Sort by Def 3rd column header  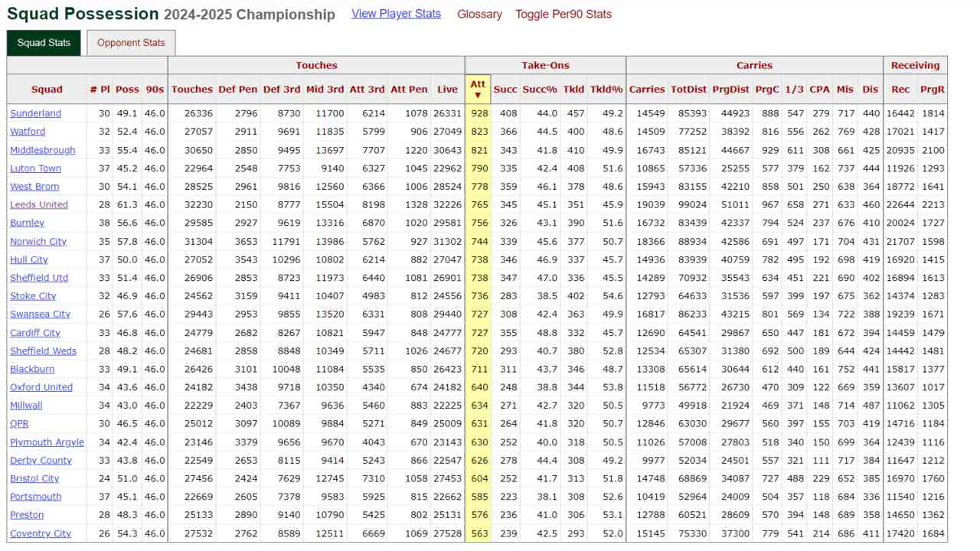282,90
